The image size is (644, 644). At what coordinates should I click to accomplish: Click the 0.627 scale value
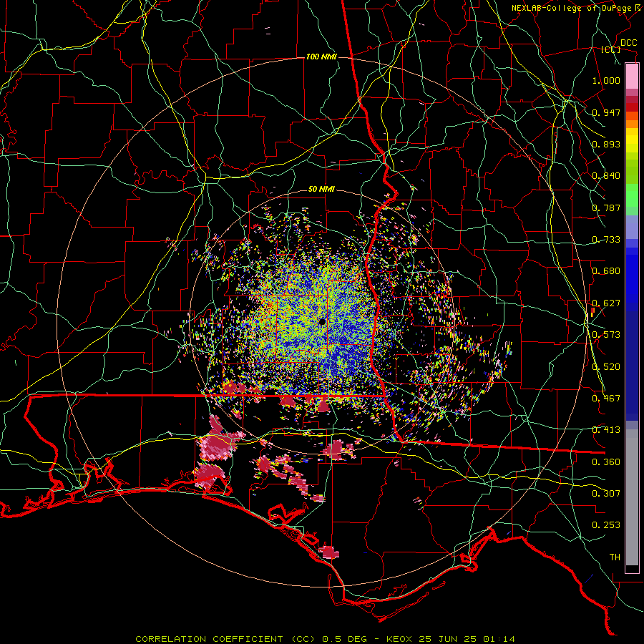pyautogui.click(x=606, y=303)
